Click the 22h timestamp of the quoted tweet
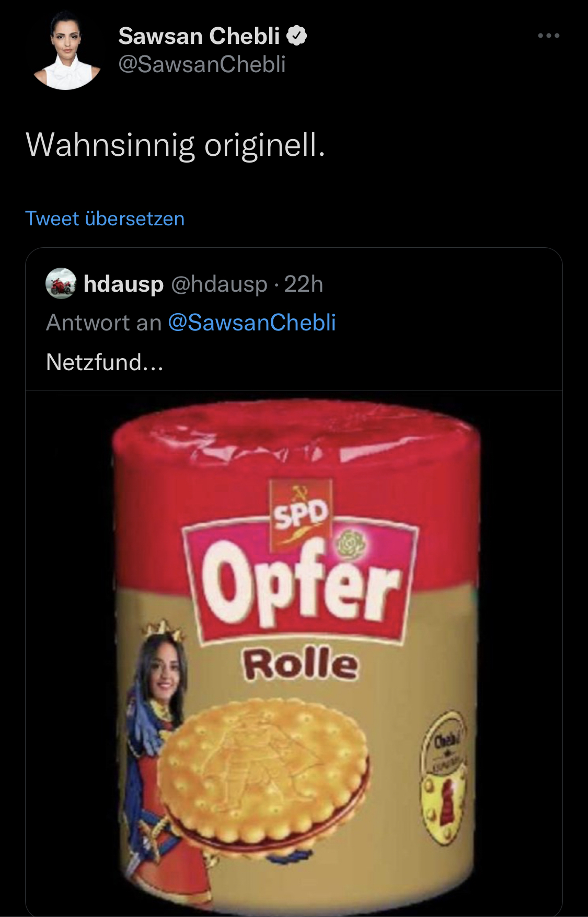588x917 pixels. (x=304, y=284)
